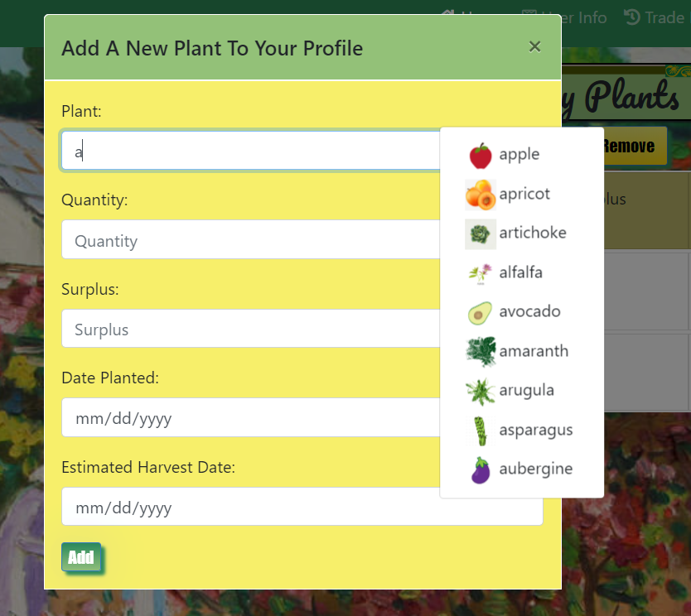Click the artichoke icon in list
Viewport: 691px width, 616px height.
click(481, 233)
